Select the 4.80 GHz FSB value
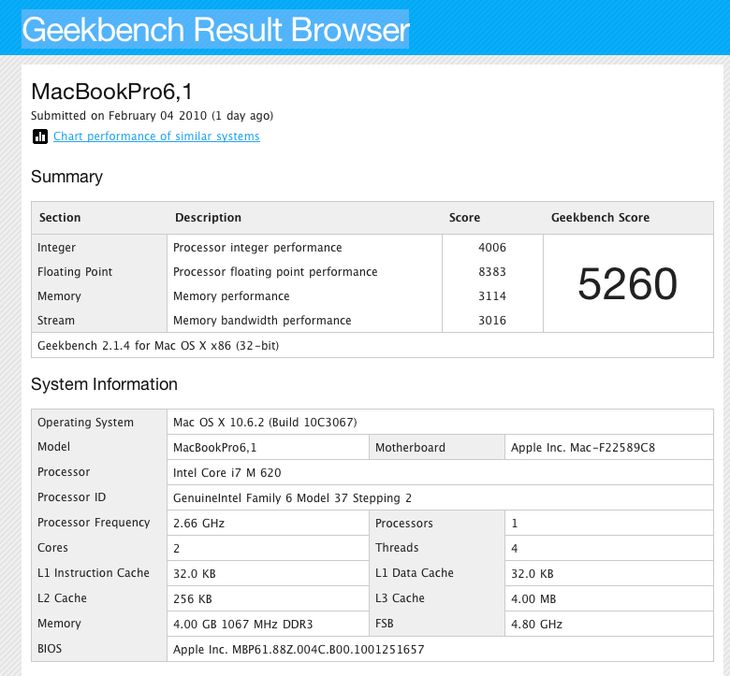730x676 pixels. [x=537, y=624]
